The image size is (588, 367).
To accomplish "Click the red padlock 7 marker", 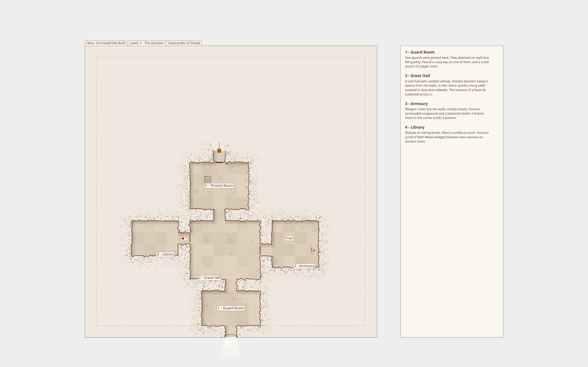I will [x=184, y=238].
